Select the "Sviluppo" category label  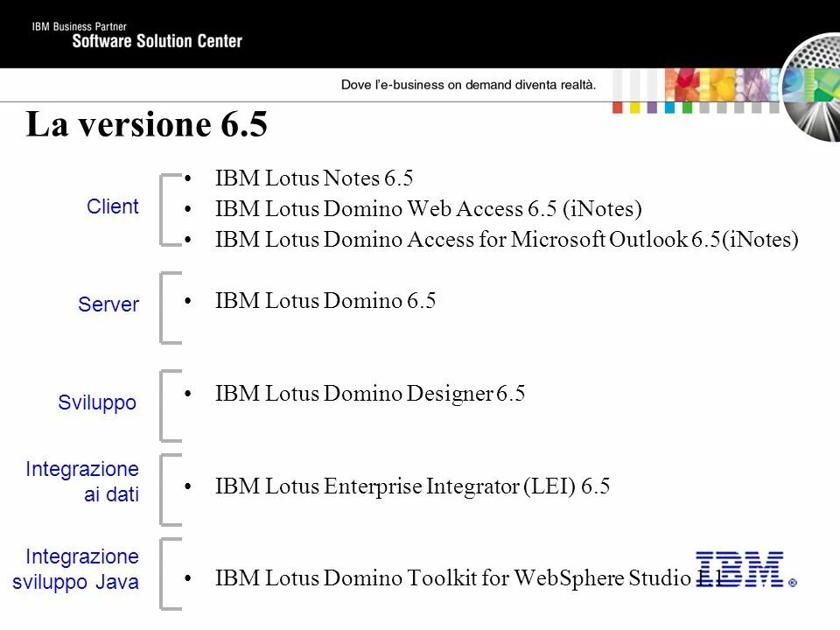coord(97,402)
